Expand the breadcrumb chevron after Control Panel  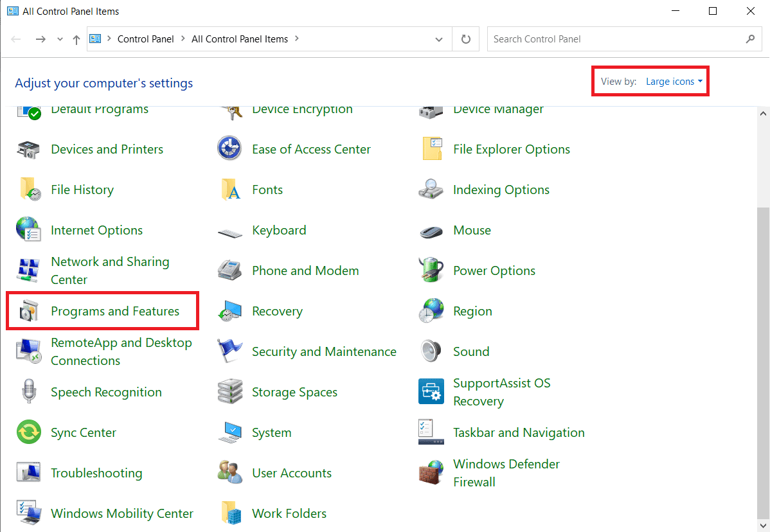pyautogui.click(x=182, y=39)
